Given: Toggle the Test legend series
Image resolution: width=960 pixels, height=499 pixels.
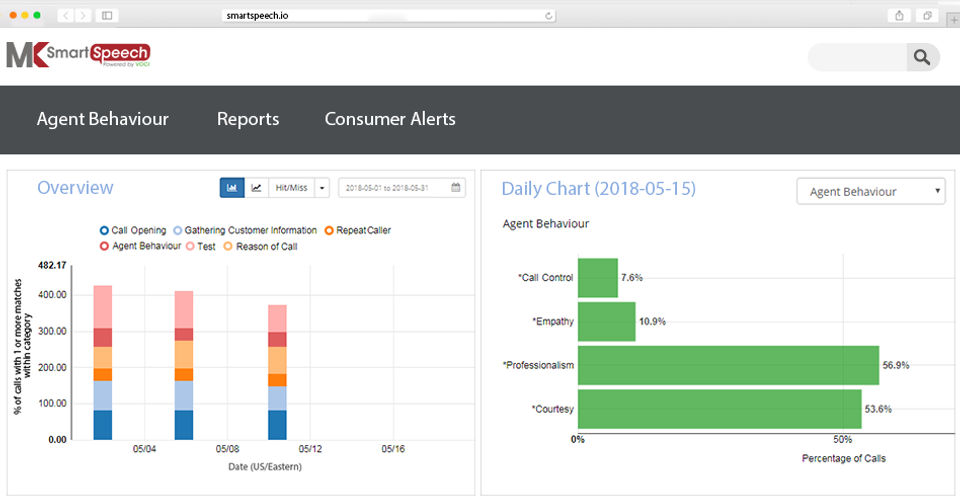Looking at the screenshot, I should (x=201, y=246).
